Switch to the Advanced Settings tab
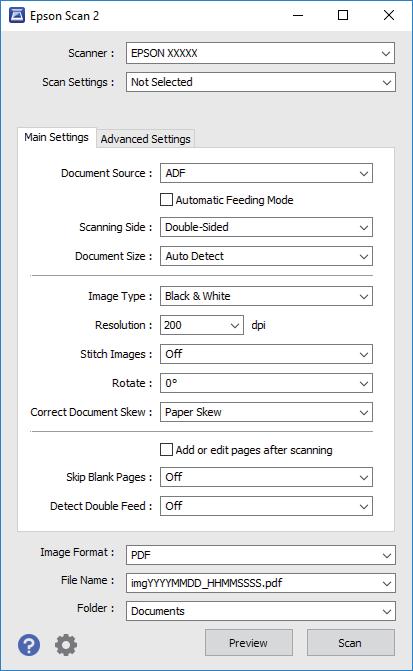The width and height of the screenshot is (413, 671). click(146, 139)
